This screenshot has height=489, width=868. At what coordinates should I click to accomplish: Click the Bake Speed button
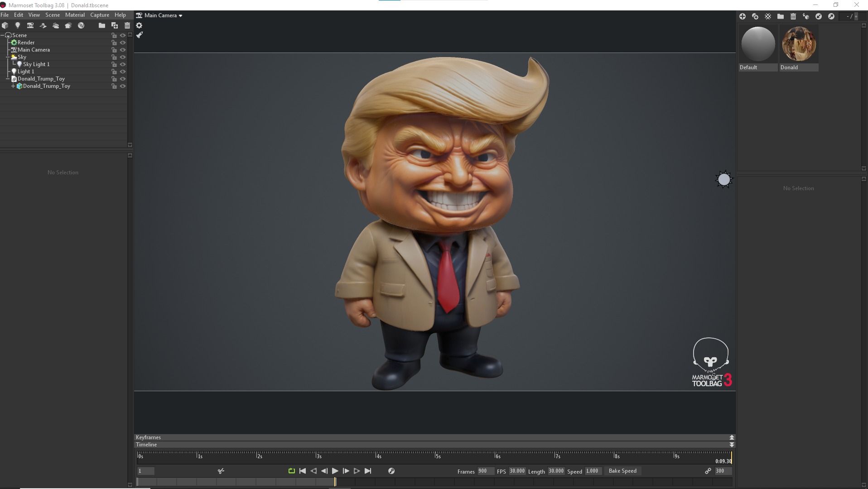click(x=622, y=471)
